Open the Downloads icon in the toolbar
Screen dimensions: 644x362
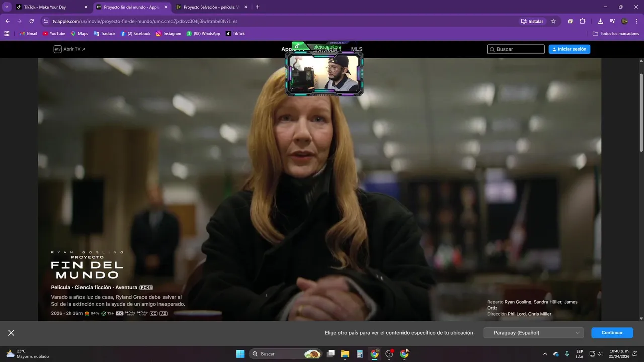click(x=600, y=21)
